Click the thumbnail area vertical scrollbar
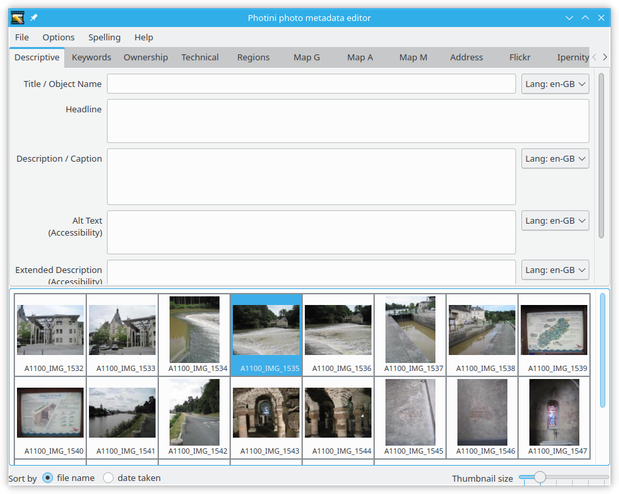Image resolution: width=619 pixels, height=494 pixels. tap(602, 351)
